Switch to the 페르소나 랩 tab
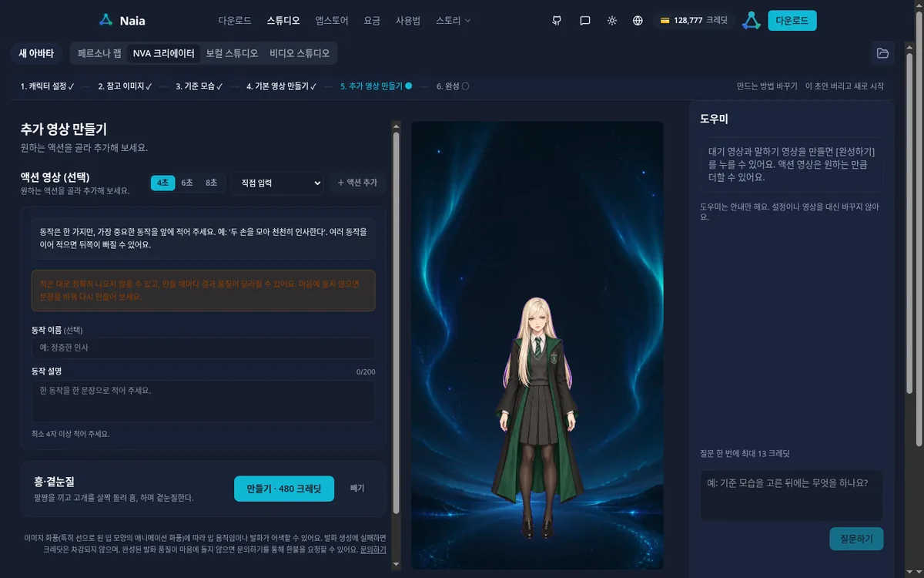Image resolution: width=924 pixels, height=578 pixels. (100, 53)
